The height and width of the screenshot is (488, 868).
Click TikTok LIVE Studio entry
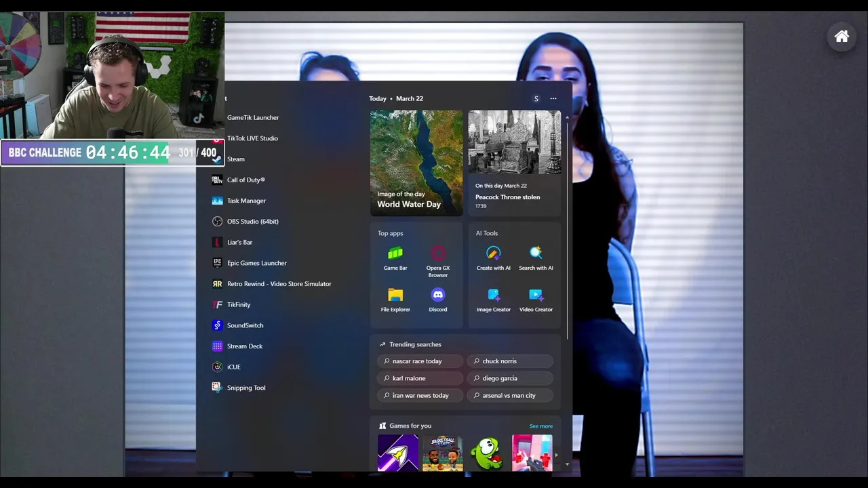coord(252,138)
